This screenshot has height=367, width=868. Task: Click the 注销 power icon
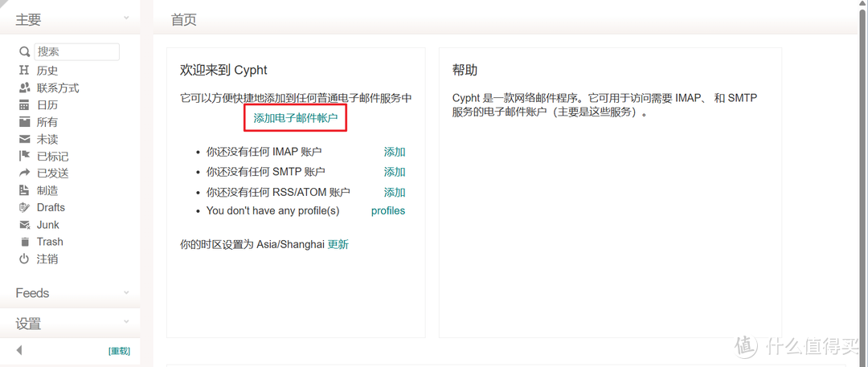click(x=24, y=259)
